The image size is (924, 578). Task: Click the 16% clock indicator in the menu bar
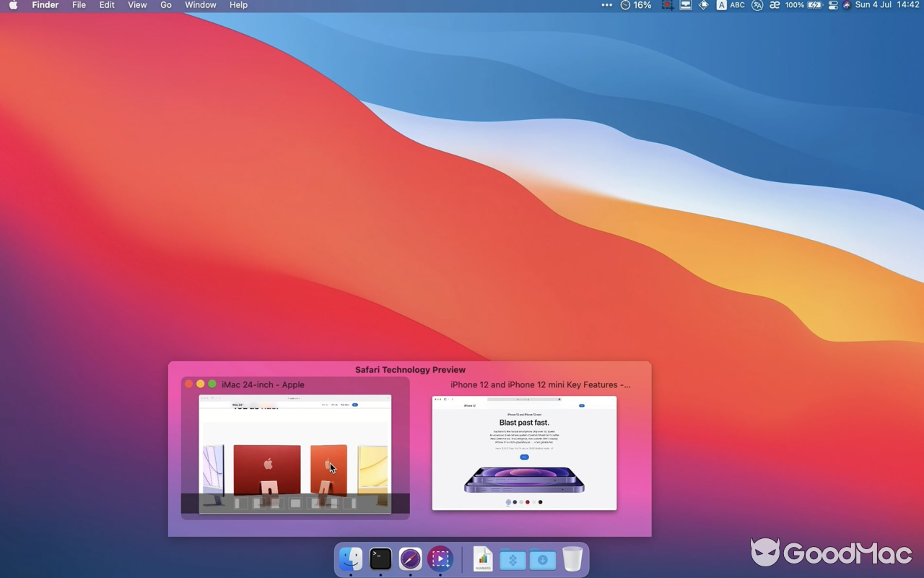pyautogui.click(x=633, y=5)
